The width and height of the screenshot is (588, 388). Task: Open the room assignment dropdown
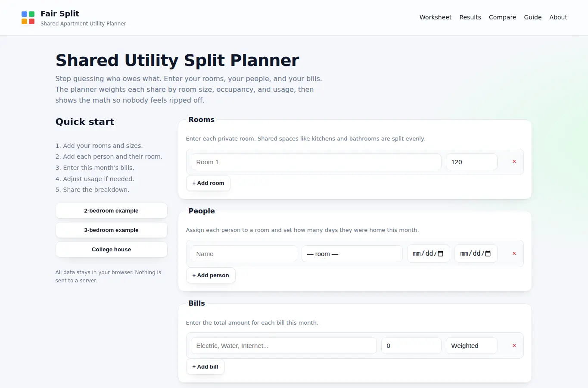point(352,254)
